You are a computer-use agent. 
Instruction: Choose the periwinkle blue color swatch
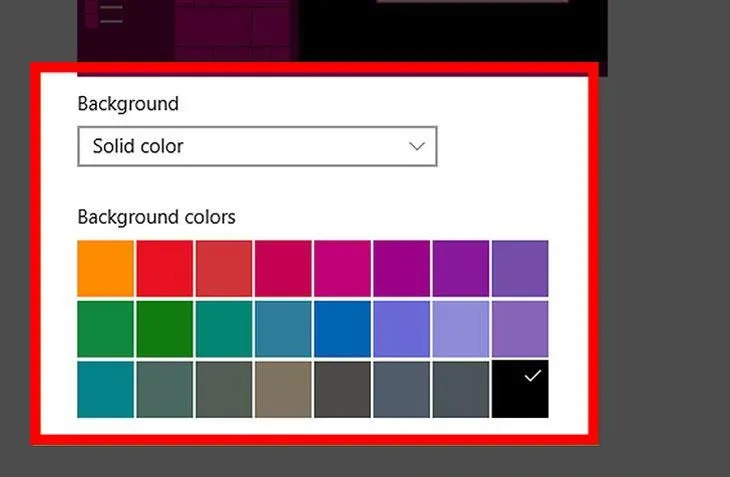(x=401, y=329)
